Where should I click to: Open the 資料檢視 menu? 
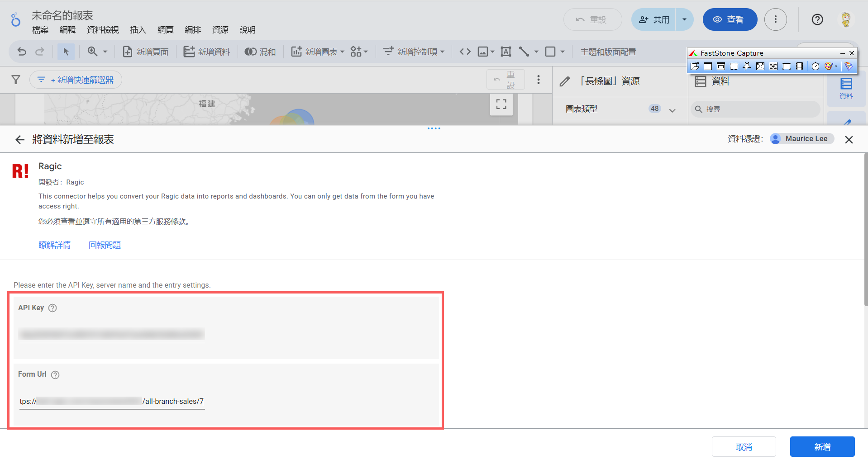103,30
